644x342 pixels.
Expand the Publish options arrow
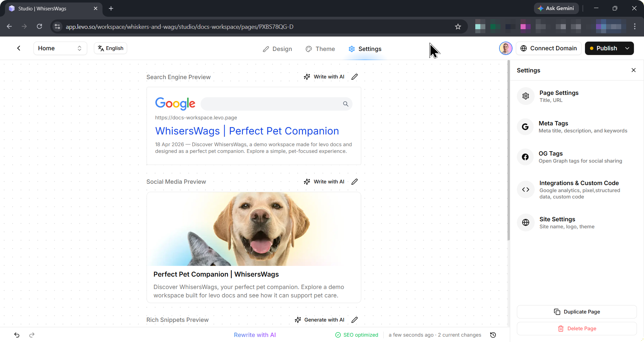pyautogui.click(x=627, y=48)
